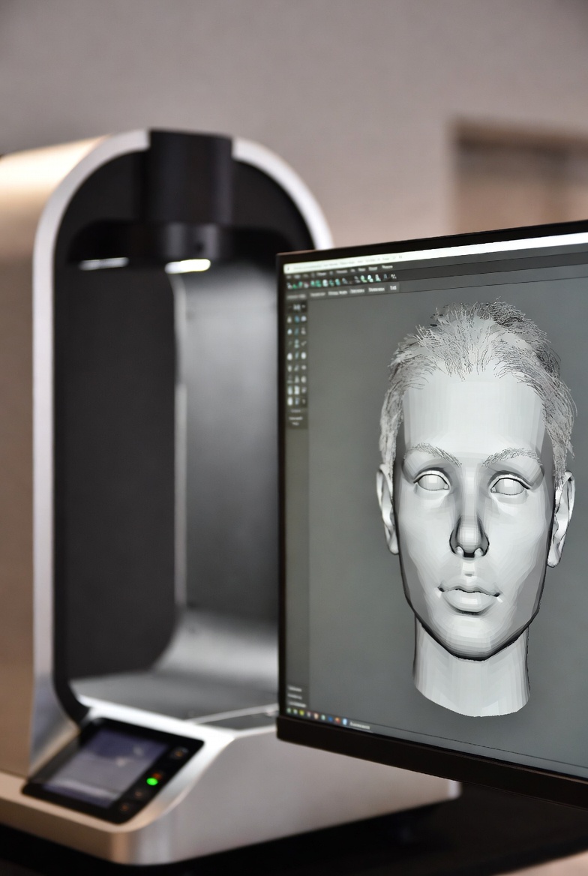Select the leftmost tab above the tool palette
Viewport: 588px width, 876px height.
(295, 297)
